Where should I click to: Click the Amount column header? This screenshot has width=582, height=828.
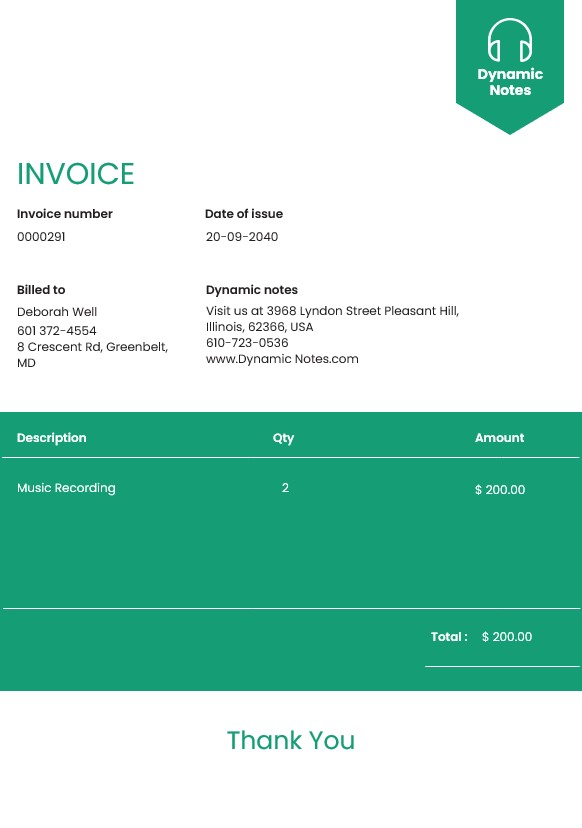click(x=500, y=438)
